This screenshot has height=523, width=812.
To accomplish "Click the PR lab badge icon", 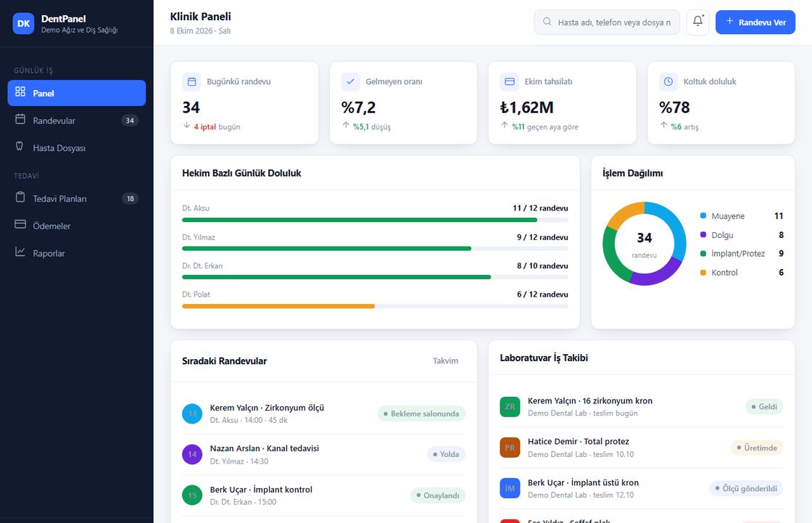I will pos(510,448).
